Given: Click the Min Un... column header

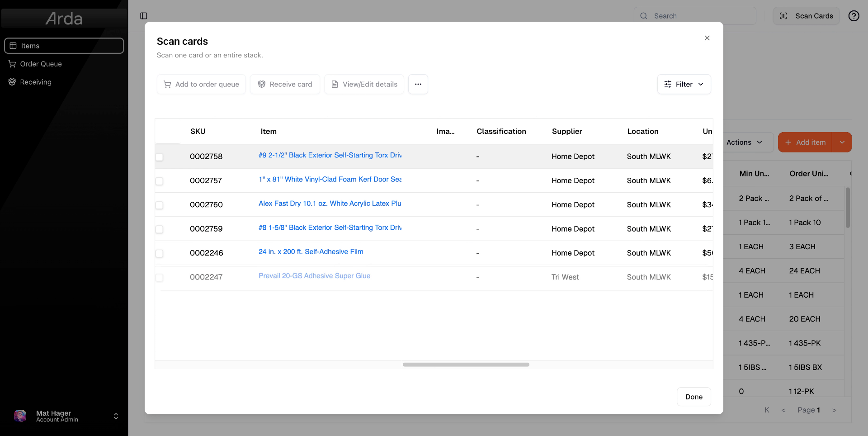Looking at the screenshot, I should [x=754, y=173].
